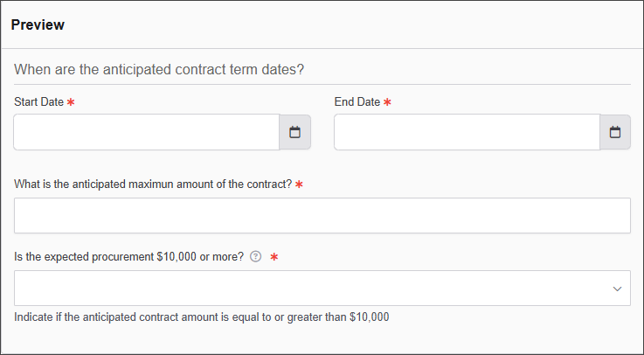Click the "Start Date" label
The width and height of the screenshot is (644, 355).
38,102
